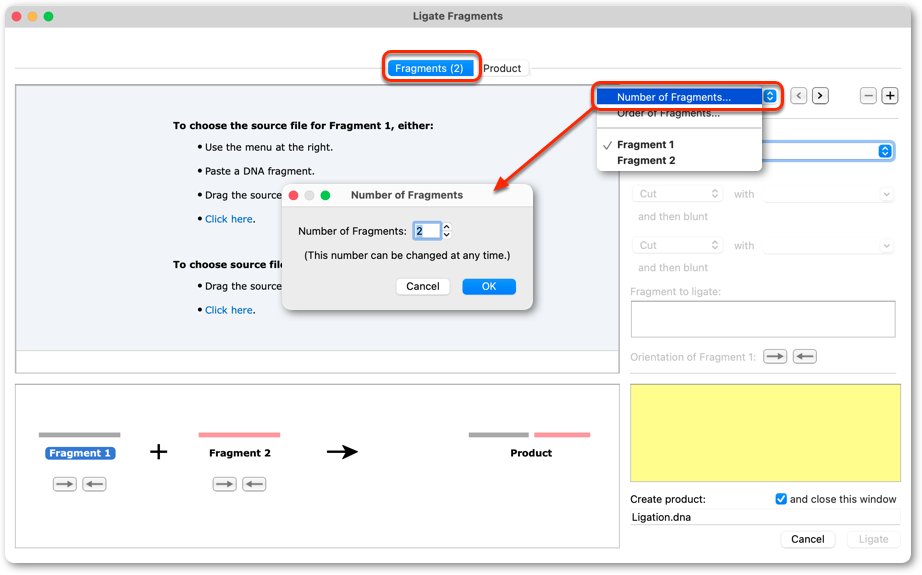922x575 pixels.
Task: Focus the Number of Fragments input field
Action: point(427,231)
